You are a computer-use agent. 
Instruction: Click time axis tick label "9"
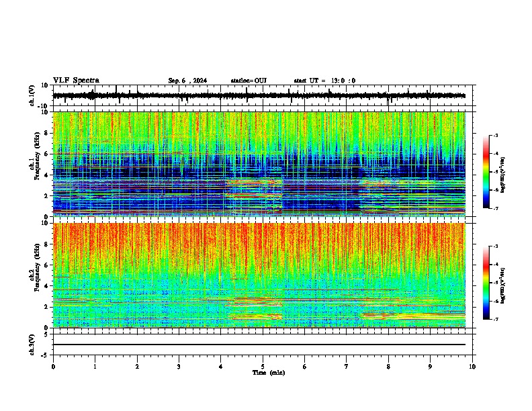coord(430,367)
